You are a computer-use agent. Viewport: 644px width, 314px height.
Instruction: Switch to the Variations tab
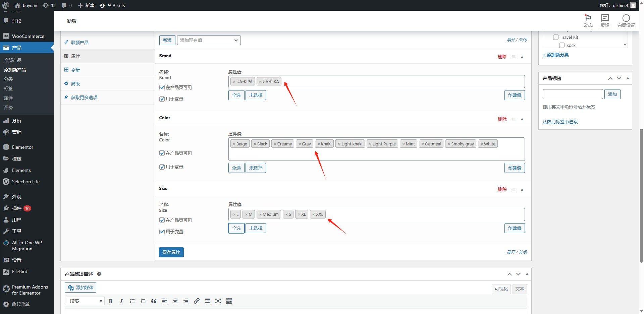point(75,70)
